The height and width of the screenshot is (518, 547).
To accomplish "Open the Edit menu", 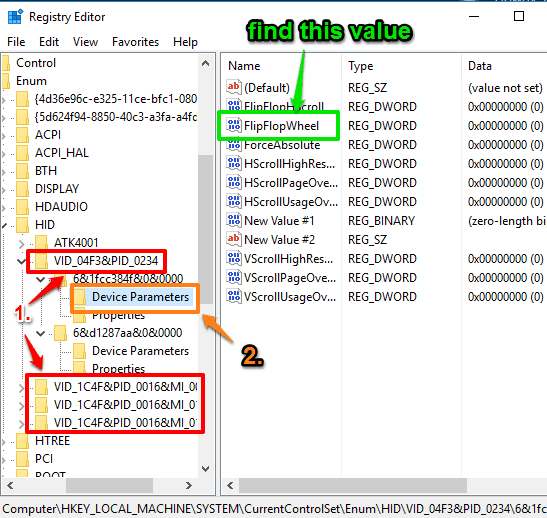I will tap(49, 42).
